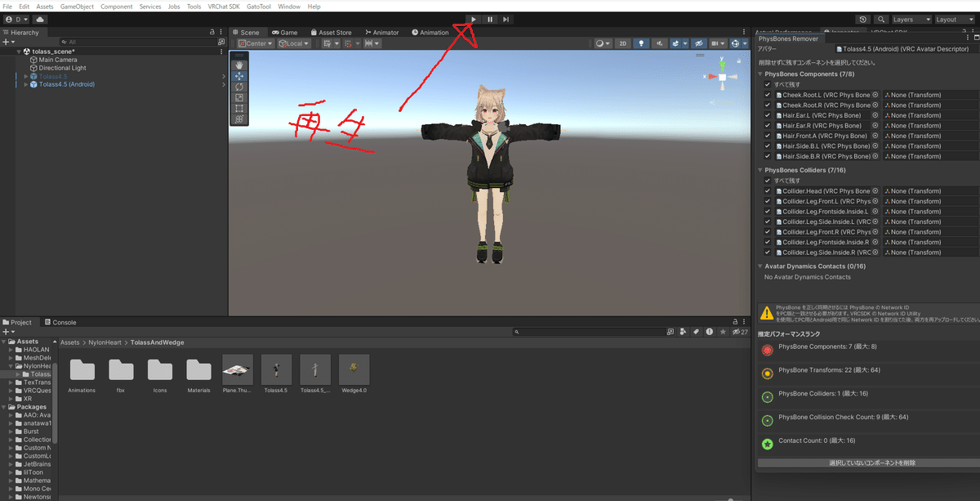Start Play mode with the play button
980x501 pixels.
(474, 19)
